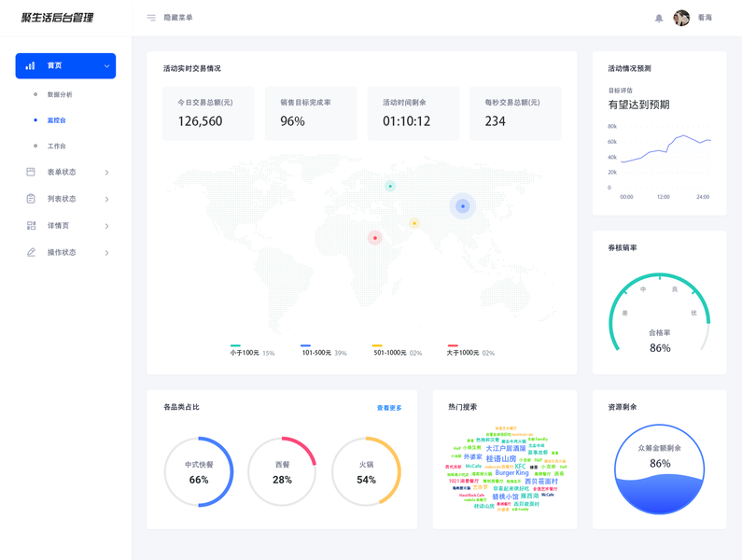Click the 详情页 grid icon
The height and width of the screenshot is (560, 742).
(x=31, y=225)
